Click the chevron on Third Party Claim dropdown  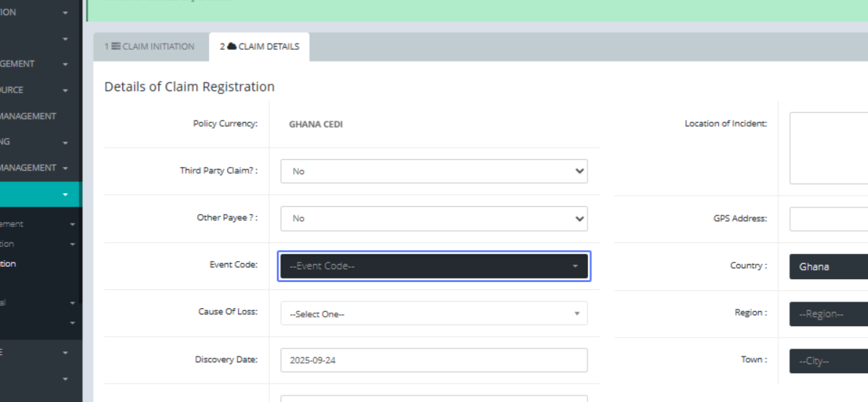click(x=579, y=171)
